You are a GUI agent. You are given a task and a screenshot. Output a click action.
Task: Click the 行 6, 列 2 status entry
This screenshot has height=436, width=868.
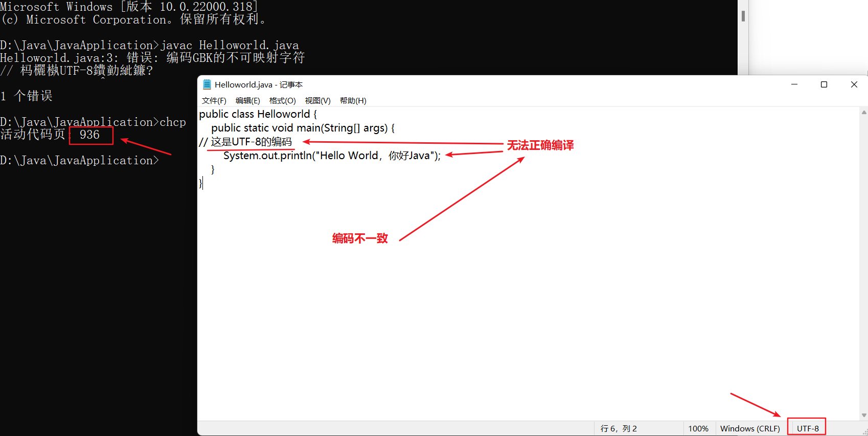click(x=619, y=428)
